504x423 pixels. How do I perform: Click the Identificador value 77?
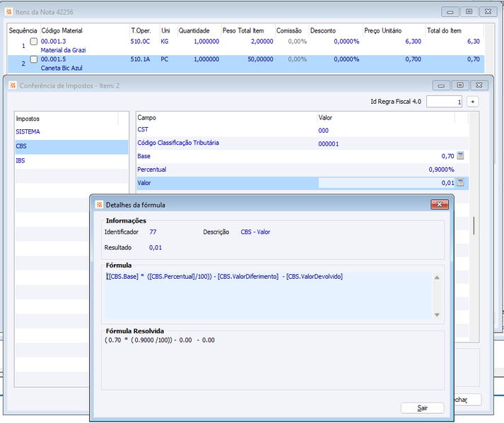pyautogui.click(x=153, y=232)
